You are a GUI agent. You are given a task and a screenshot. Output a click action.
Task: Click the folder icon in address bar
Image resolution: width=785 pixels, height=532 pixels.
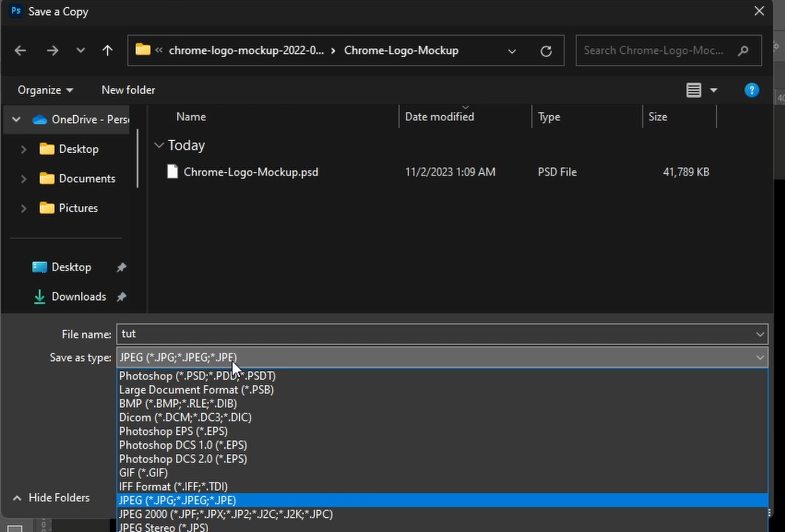pyautogui.click(x=143, y=50)
